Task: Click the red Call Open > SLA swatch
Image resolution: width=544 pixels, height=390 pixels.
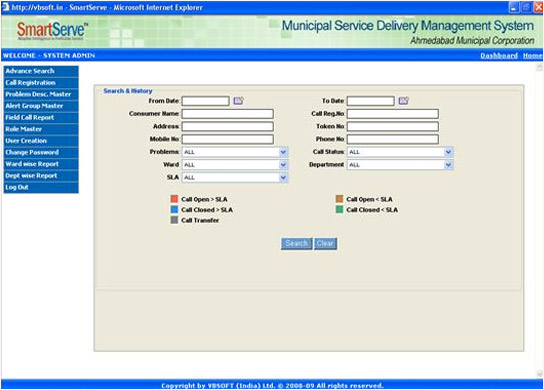Action: [x=174, y=199]
